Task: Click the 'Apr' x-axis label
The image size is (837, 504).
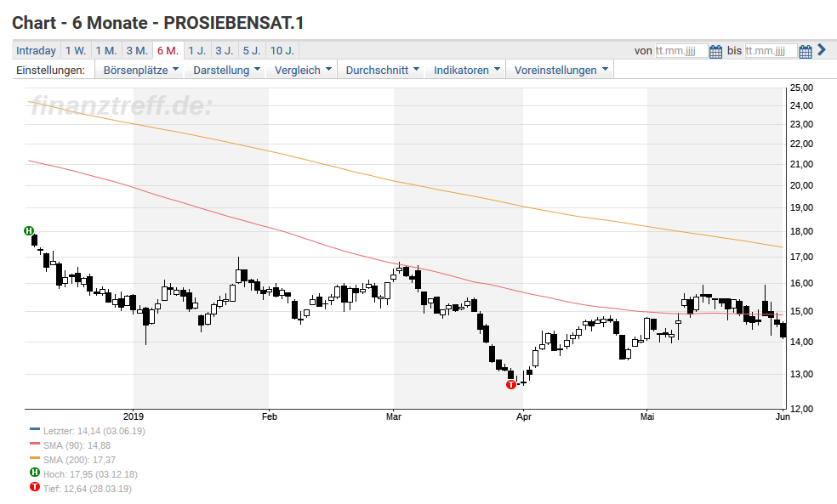Action: point(524,416)
